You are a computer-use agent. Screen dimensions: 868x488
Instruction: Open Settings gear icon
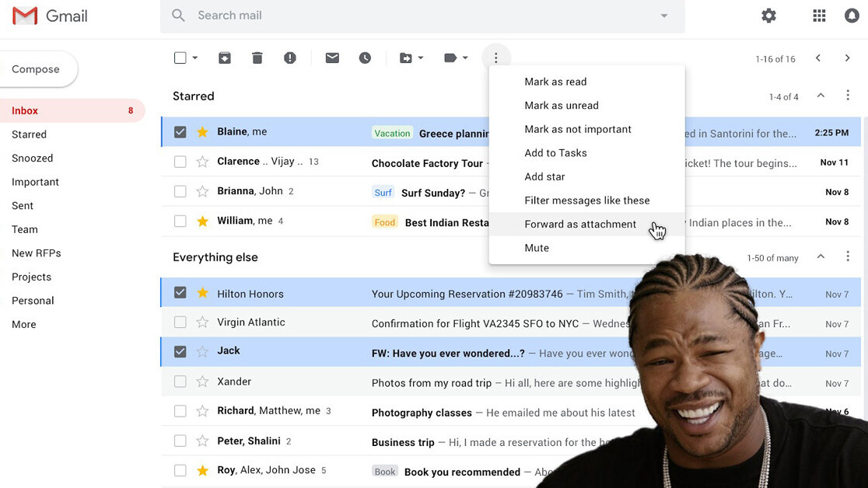(x=768, y=16)
